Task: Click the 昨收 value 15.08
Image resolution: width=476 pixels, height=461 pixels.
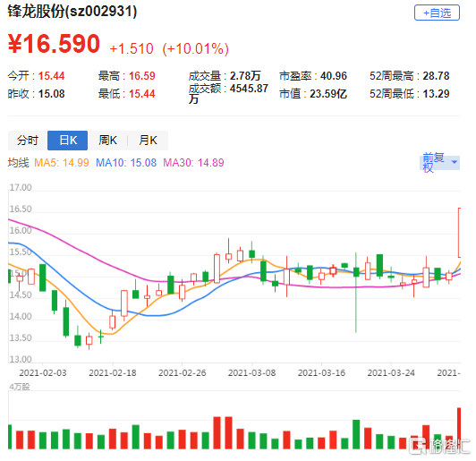Action: tap(51, 94)
